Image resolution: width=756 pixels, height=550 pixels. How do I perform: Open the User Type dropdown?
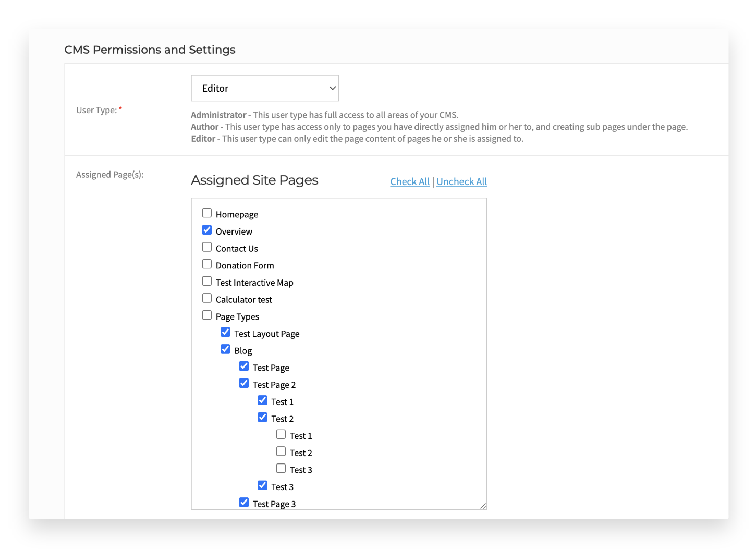(265, 88)
